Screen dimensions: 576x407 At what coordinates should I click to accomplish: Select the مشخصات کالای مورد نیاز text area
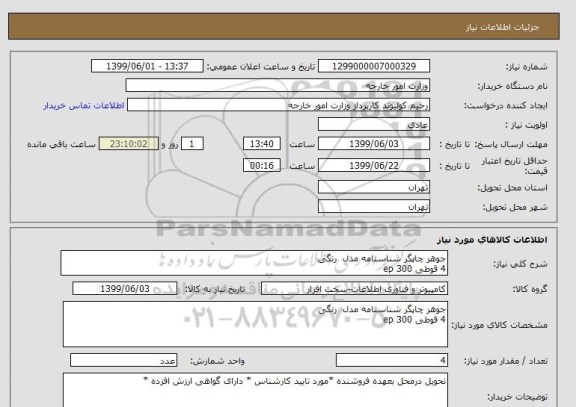(x=255, y=324)
